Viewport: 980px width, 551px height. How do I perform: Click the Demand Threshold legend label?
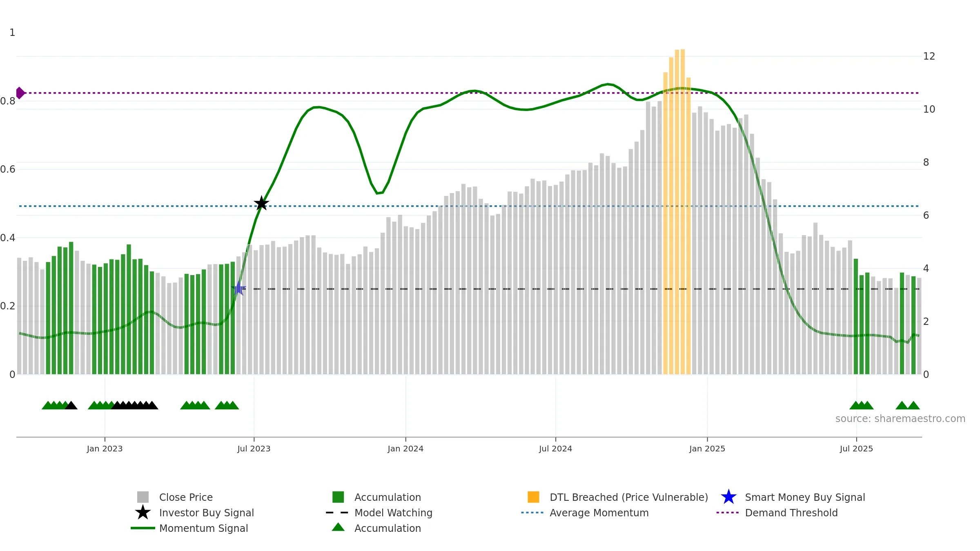pyautogui.click(x=791, y=513)
